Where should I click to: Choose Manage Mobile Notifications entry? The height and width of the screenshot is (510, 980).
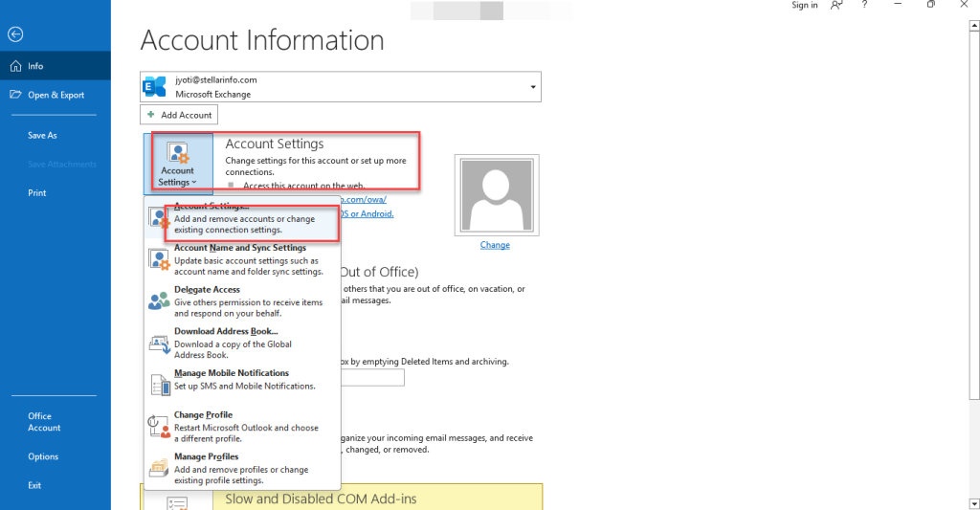coord(242,383)
